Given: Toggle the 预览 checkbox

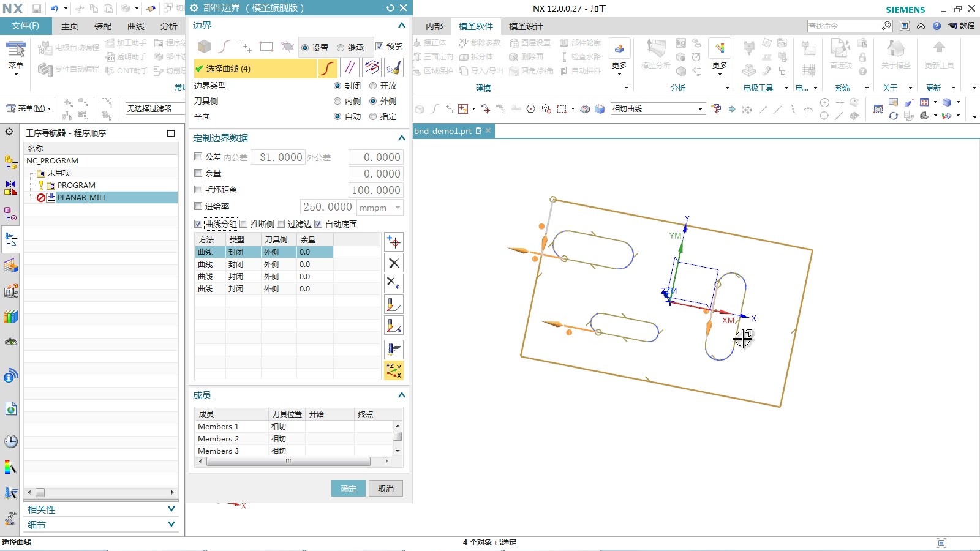Looking at the screenshot, I should (379, 47).
